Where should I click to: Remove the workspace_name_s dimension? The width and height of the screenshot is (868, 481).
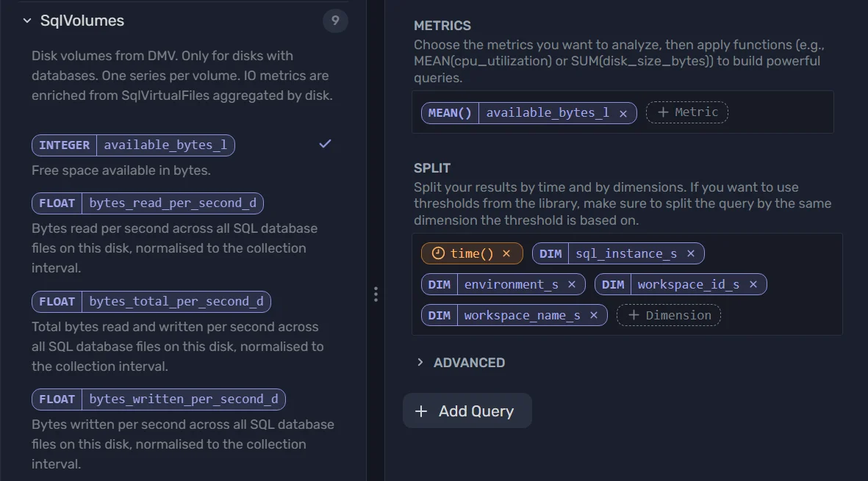tap(593, 315)
